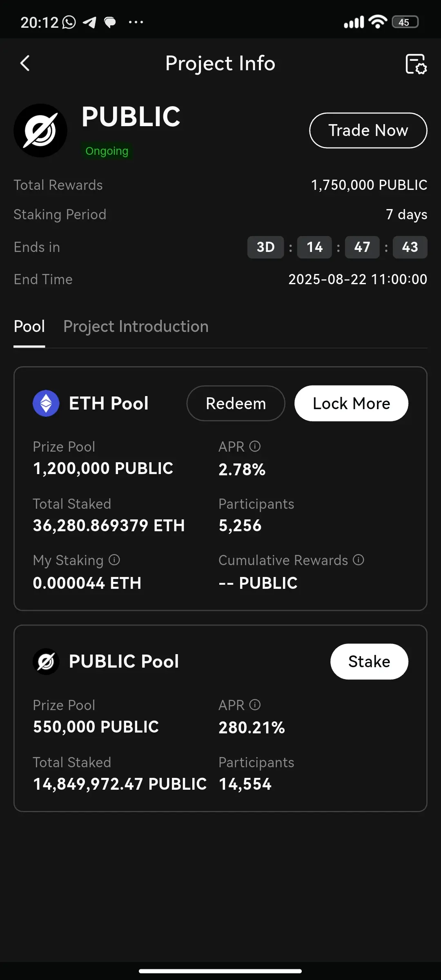
Task: Select the Pool tab
Action: point(29,327)
